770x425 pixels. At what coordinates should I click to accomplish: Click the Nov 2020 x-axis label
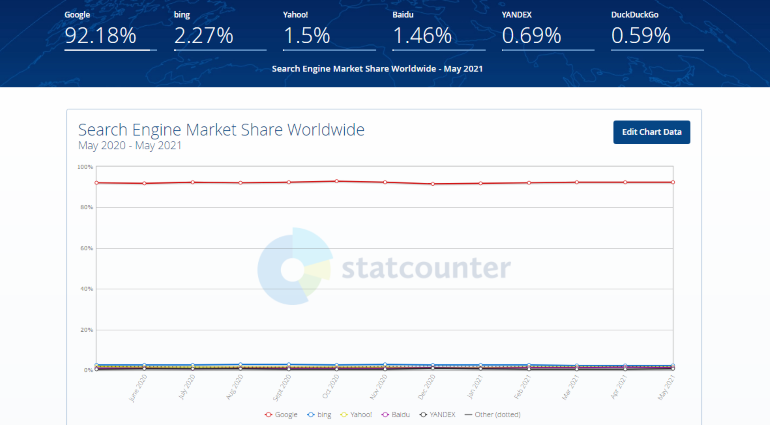pos(379,387)
